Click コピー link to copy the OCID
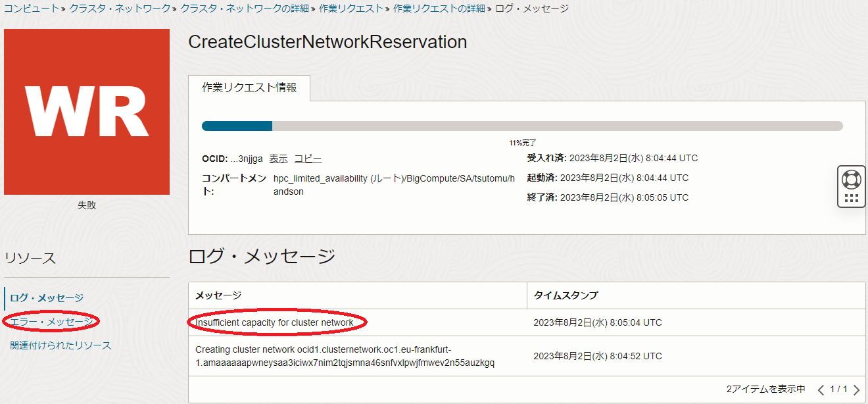 click(308, 159)
